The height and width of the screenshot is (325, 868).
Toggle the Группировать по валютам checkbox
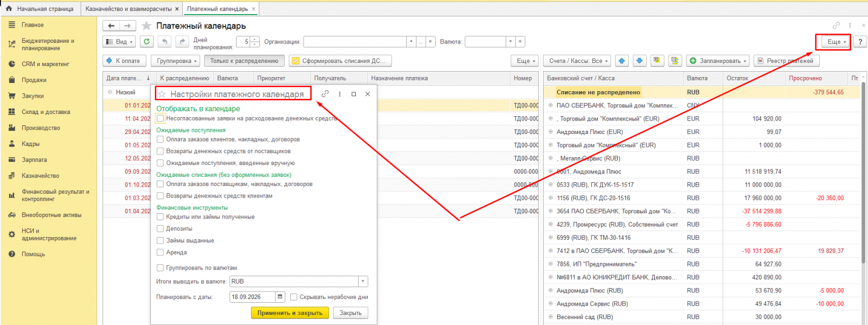[x=160, y=267]
